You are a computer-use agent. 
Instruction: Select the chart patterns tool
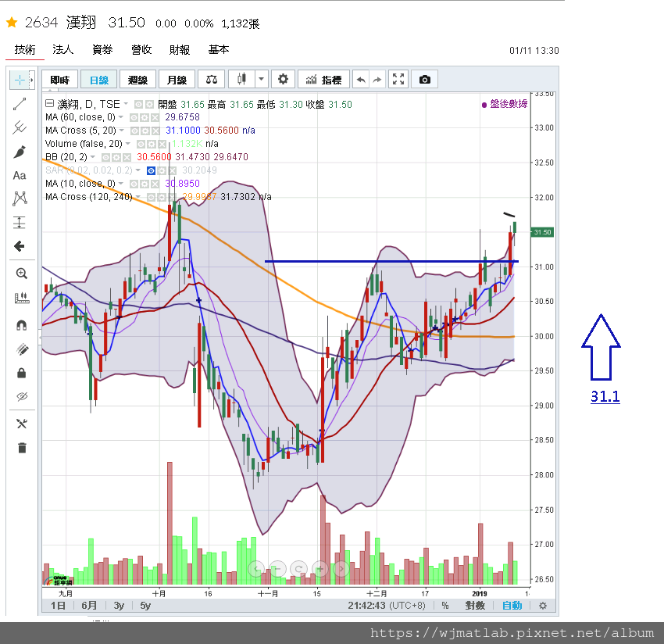pos(20,199)
